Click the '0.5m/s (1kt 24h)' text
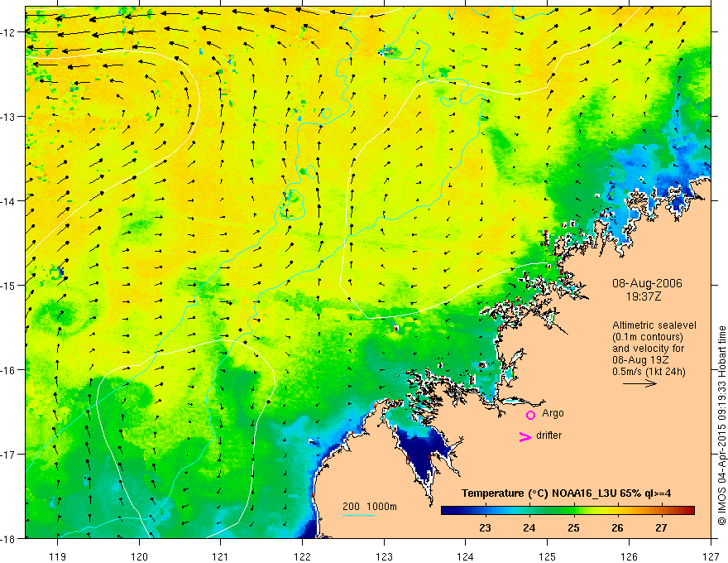This screenshot has width=728, height=563. pos(649,371)
